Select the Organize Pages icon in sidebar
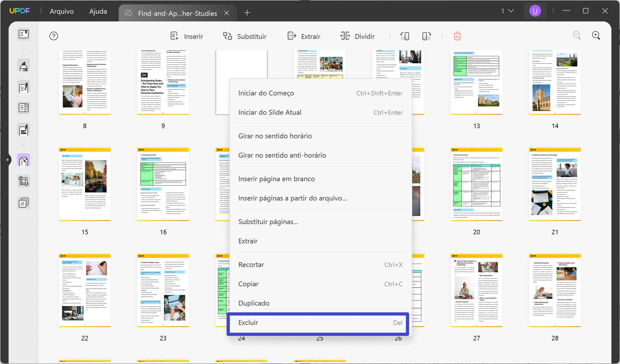The height and width of the screenshot is (364, 620). [24, 160]
